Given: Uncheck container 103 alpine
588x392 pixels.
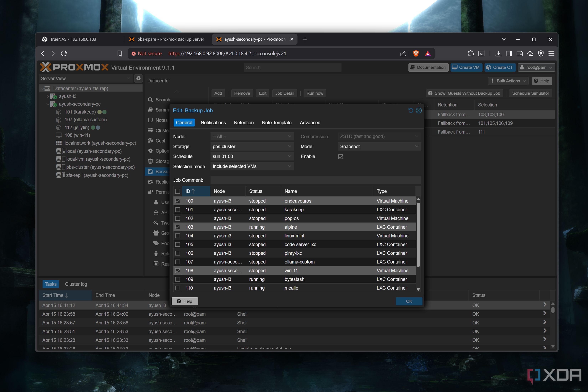Looking at the screenshot, I should [x=177, y=227].
